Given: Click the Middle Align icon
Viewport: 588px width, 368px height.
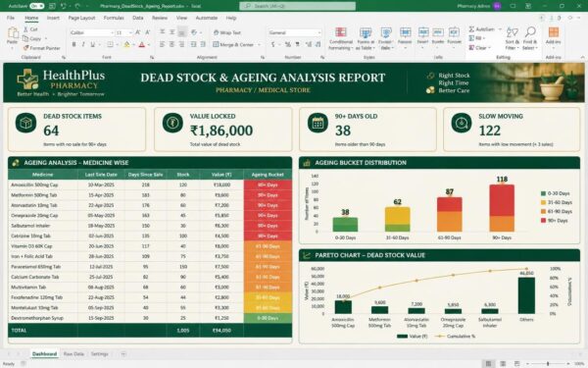Looking at the screenshot, I should pos(171,32).
